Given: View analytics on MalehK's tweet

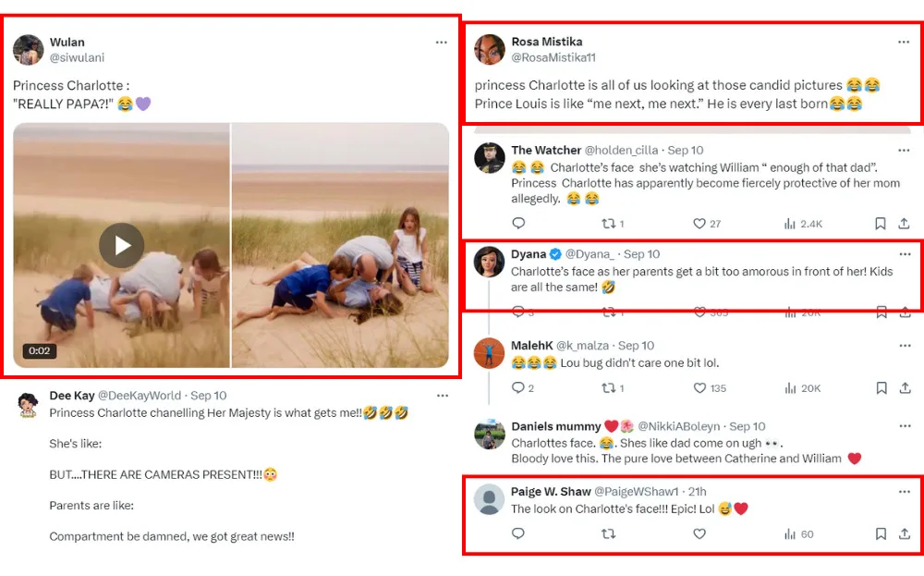Looking at the screenshot, I should tap(791, 388).
